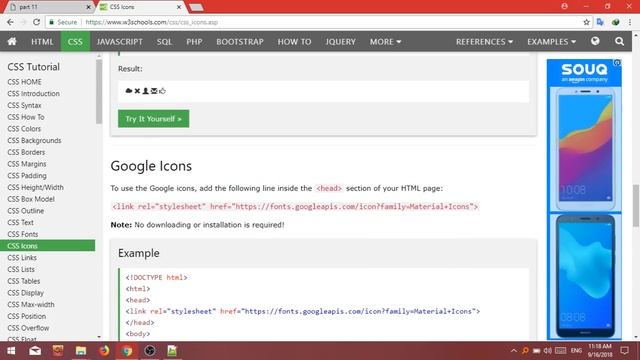The width and height of the screenshot is (640, 360).
Task: Open CSS Colors in sidebar
Action: [x=24, y=129]
